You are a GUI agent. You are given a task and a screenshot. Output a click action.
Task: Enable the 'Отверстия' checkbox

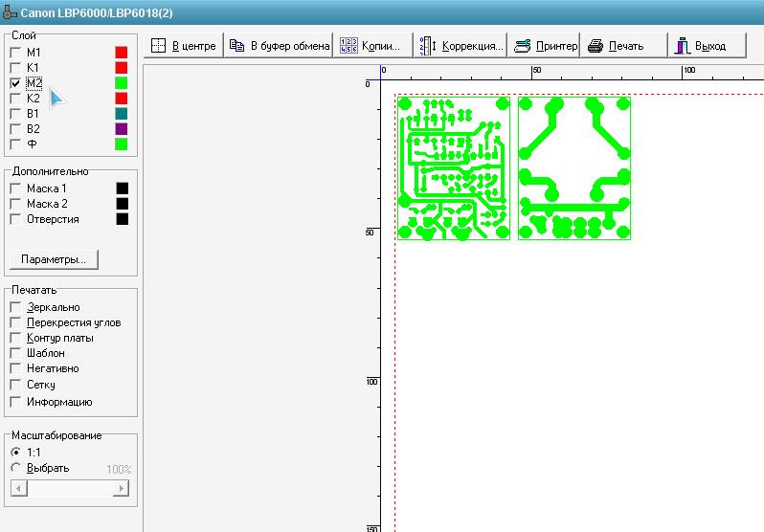point(15,219)
